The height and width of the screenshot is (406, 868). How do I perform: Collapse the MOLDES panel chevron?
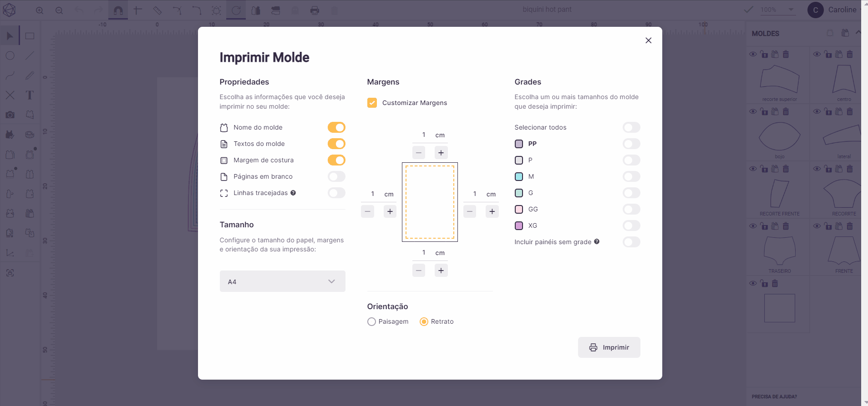(x=858, y=33)
